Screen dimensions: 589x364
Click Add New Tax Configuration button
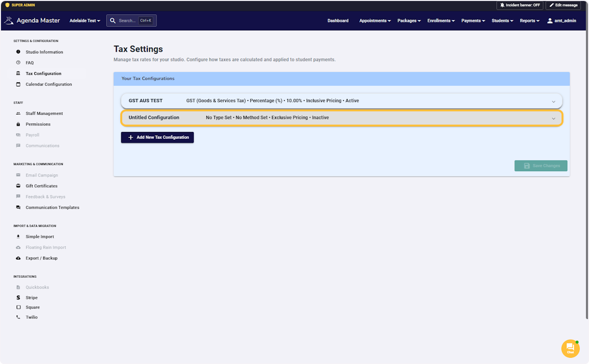(158, 137)
